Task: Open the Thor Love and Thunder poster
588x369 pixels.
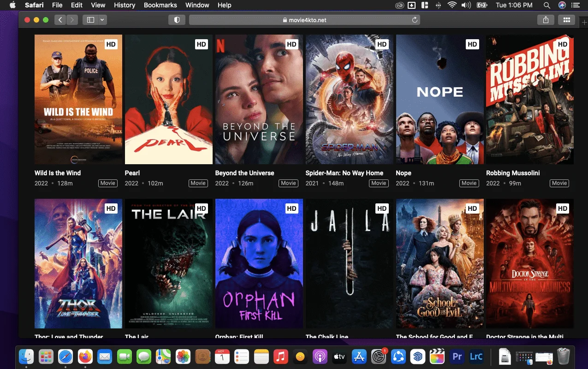Action: click(78, 263)
